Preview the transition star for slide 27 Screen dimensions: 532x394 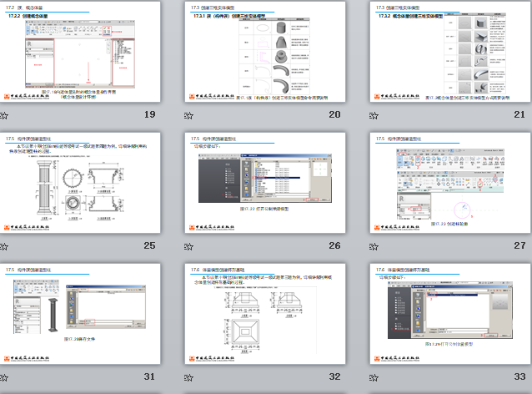374,247
